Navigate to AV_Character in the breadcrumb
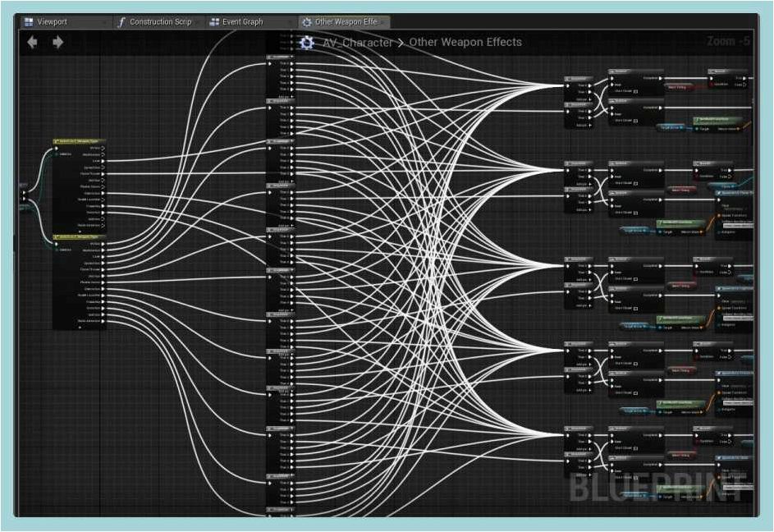The height and width of the screenshot is (532, 774). pos(357,43)
